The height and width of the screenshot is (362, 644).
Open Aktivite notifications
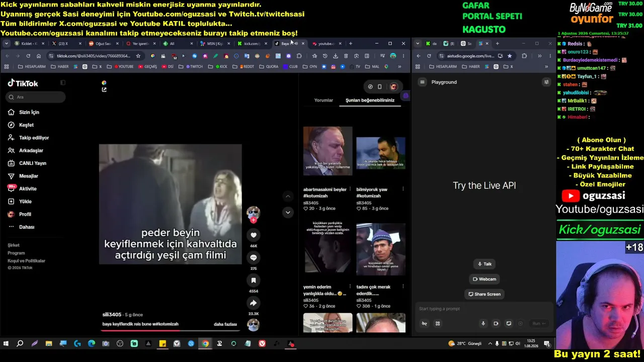click(22, 189)
